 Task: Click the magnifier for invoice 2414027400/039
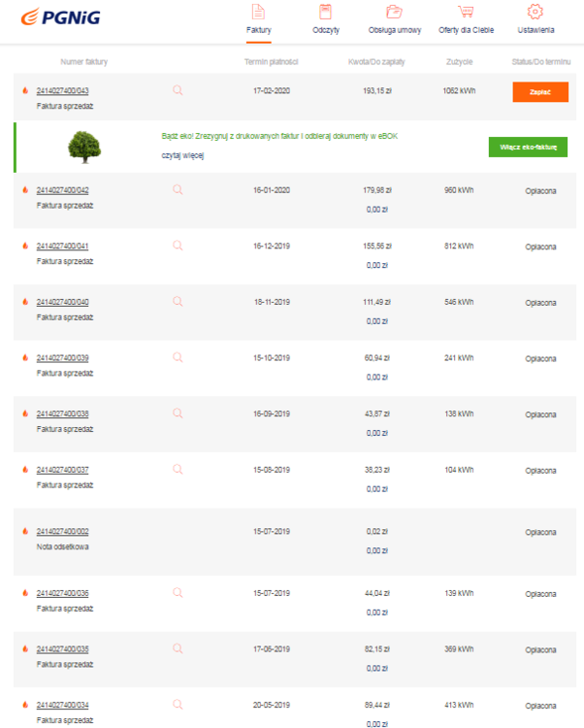pos(178,357)
